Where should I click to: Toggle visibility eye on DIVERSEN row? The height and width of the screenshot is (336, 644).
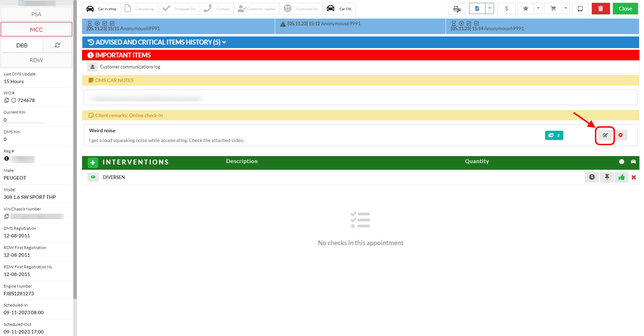[x=93, y=177]
